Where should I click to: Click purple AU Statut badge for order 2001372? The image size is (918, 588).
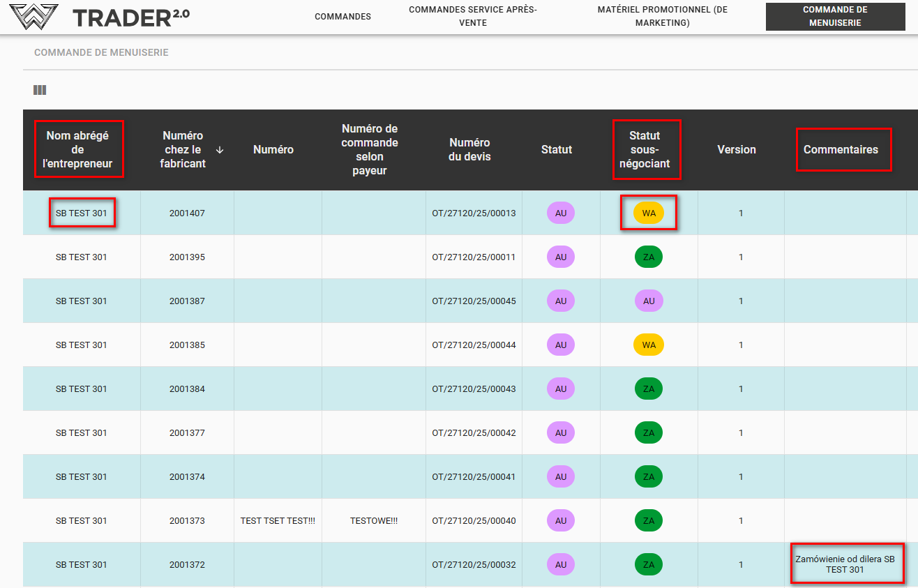click(x=561, y=565)
